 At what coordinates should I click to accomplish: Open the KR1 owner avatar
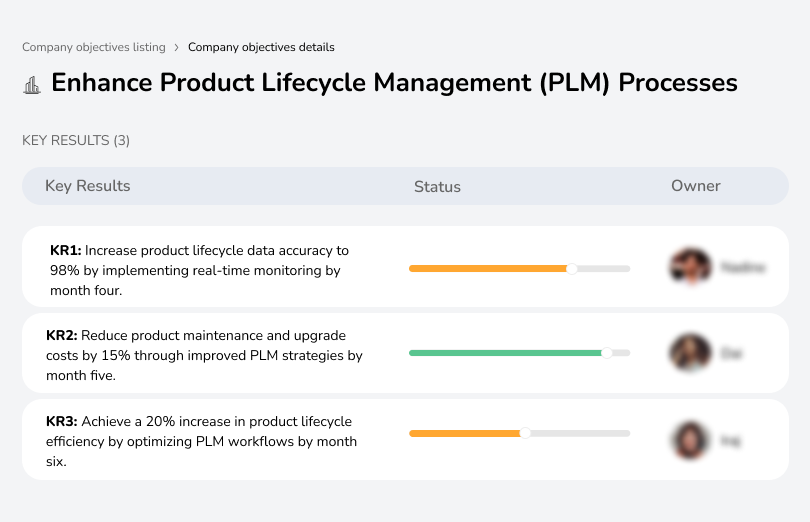click(690, 267)
